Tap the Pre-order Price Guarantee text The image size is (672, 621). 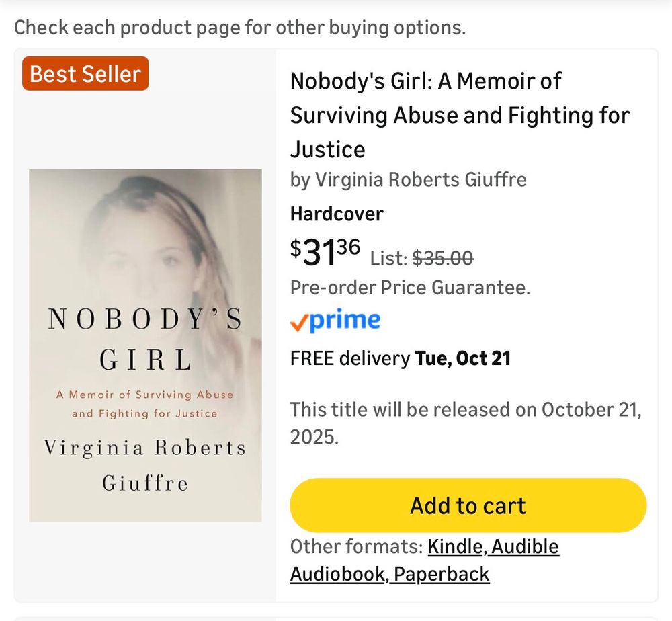410,288
